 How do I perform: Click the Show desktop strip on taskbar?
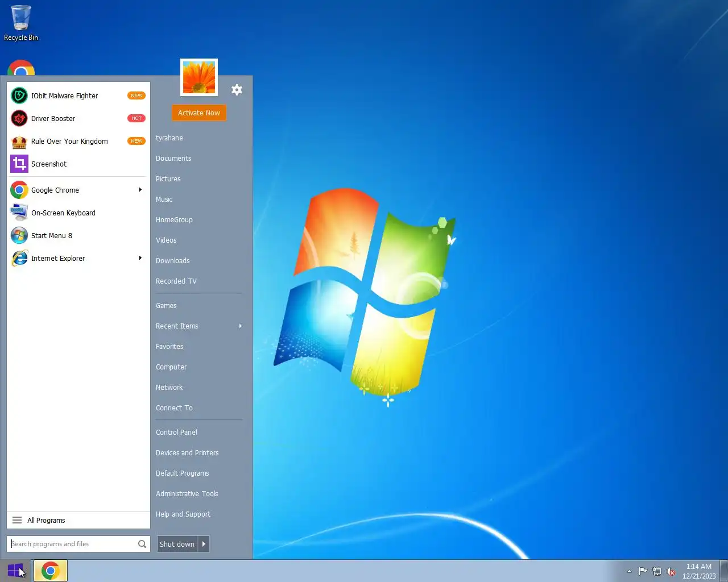coord(724,571)
